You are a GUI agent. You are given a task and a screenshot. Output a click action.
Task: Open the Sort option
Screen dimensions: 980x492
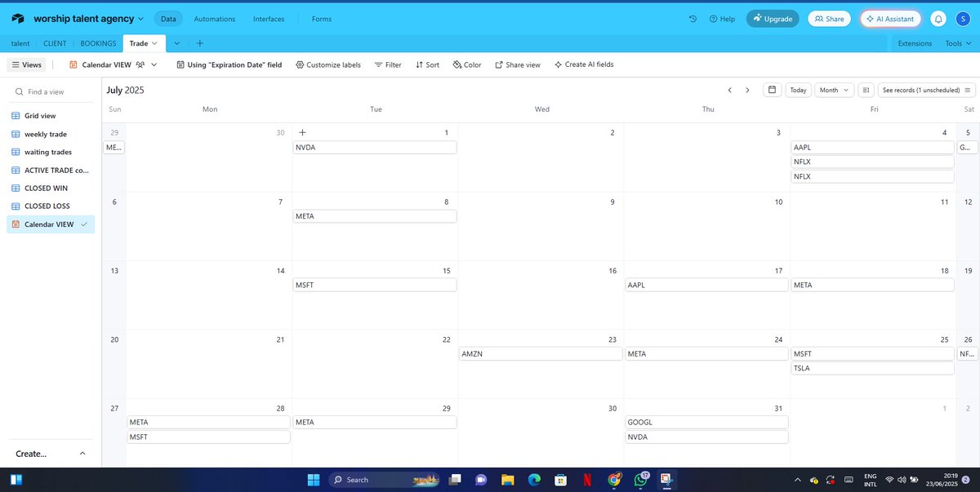tap(427, 64)
